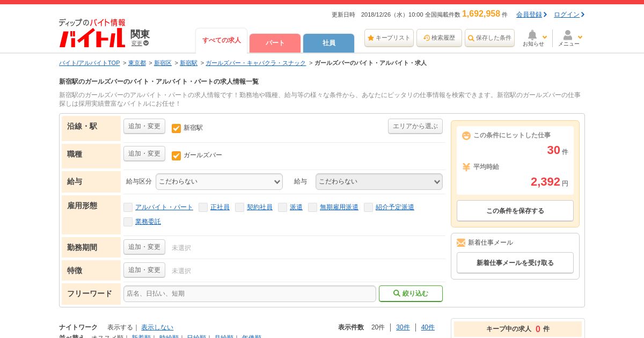Click 追加・変更 for 職種
The width and height of the screenshot is (644, 338).
coord(144,153)
